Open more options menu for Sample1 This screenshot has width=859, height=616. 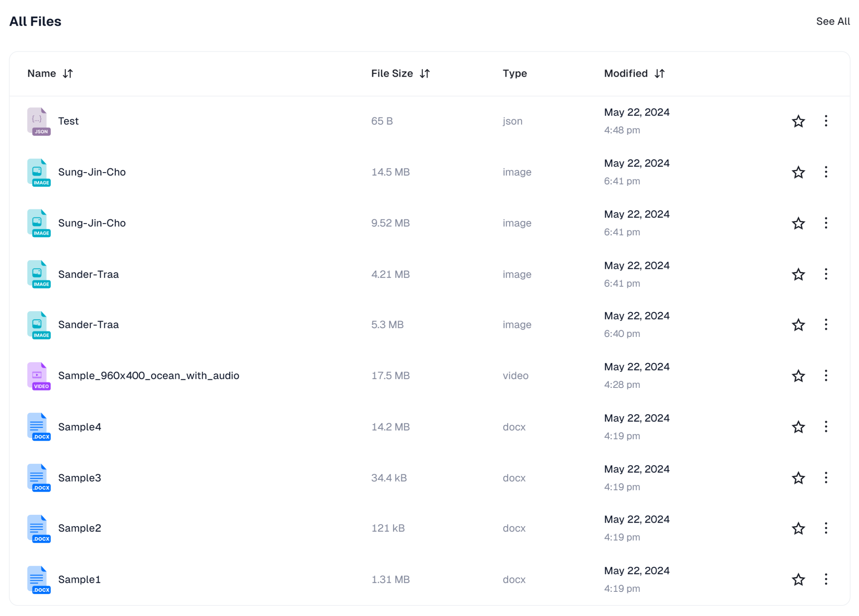point(826,579)
